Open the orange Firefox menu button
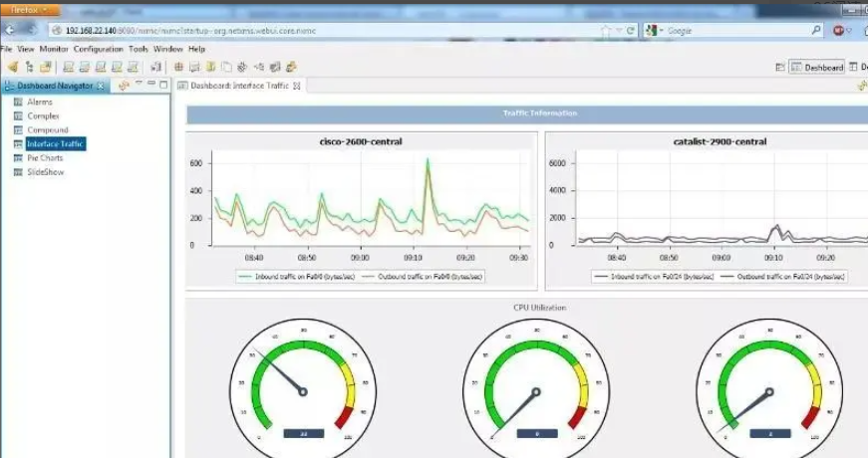This screenshot has height=458, width=868. (x=31, y=9)
